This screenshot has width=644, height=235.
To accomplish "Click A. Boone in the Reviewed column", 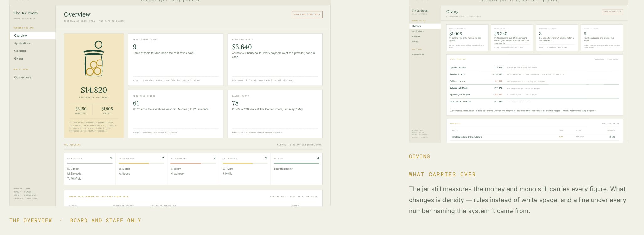I will (124, 174).
